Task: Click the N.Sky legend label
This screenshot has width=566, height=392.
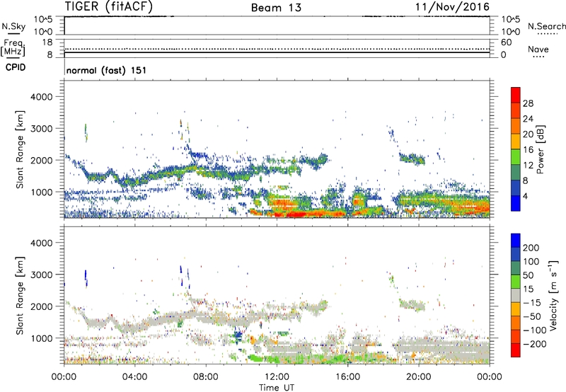Action: coord(13,26)
